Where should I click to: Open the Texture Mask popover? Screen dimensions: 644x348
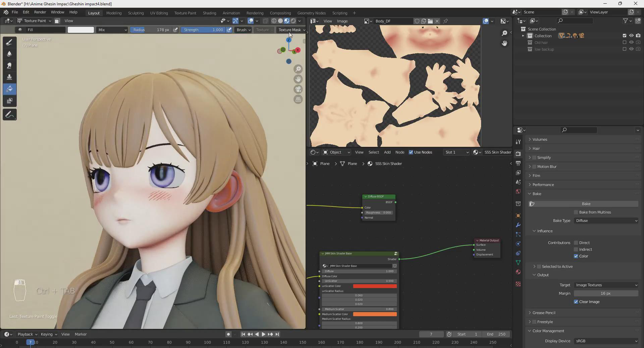point(291,30)
